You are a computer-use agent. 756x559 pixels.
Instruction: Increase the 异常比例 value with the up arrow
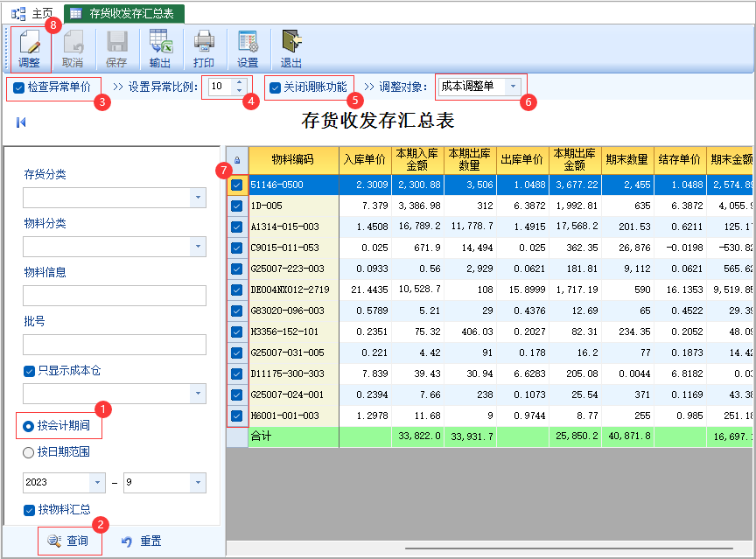pyautogui.click(x=239, y=82)
